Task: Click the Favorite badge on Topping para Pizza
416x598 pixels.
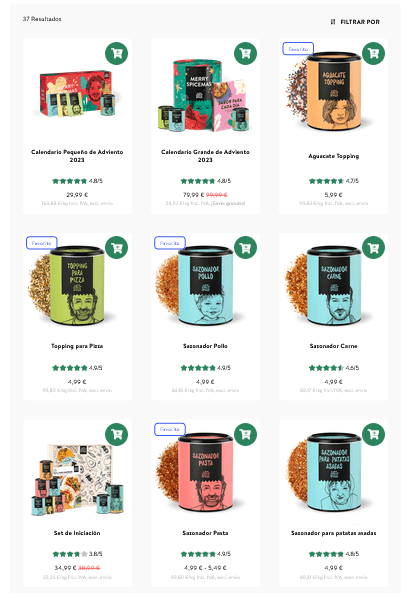Action: point(42,243)
